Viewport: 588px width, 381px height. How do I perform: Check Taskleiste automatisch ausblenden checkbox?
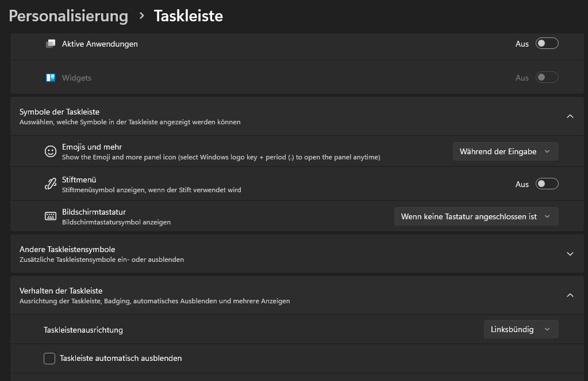pyautogui.click(x=49, y=359)
